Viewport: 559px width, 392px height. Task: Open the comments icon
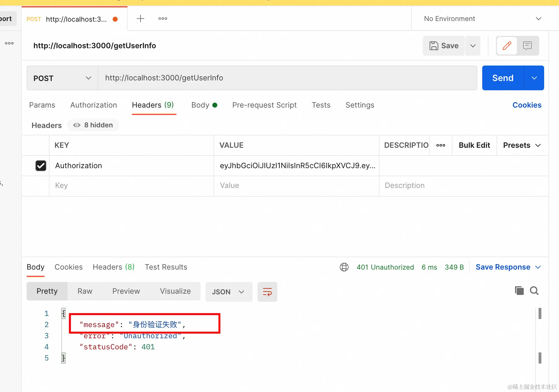tap(527, 46)
